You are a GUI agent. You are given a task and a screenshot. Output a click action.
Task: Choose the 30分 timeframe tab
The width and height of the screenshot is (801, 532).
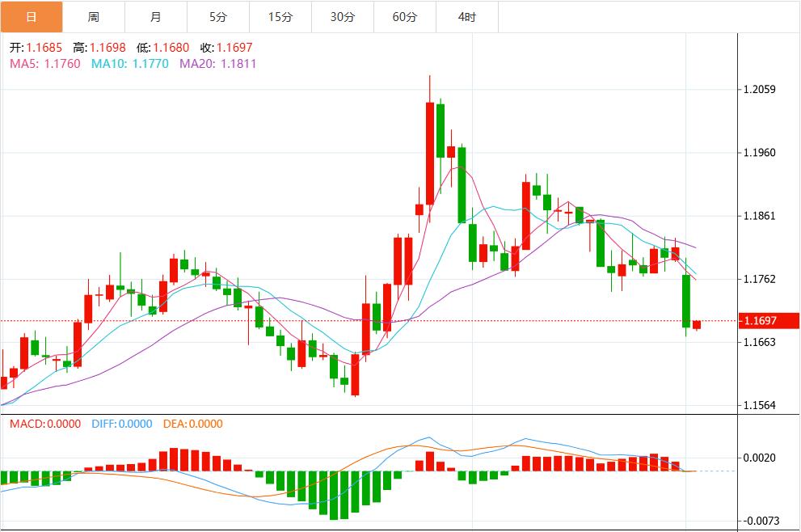343,17
